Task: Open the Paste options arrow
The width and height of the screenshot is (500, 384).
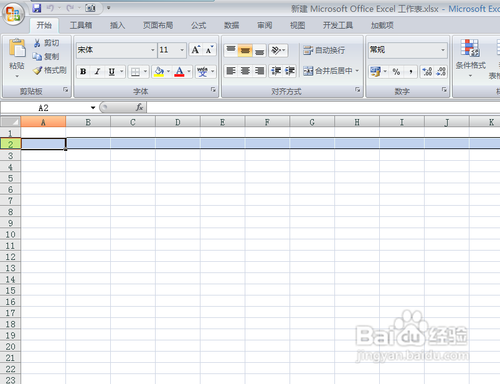Action: 17,76
